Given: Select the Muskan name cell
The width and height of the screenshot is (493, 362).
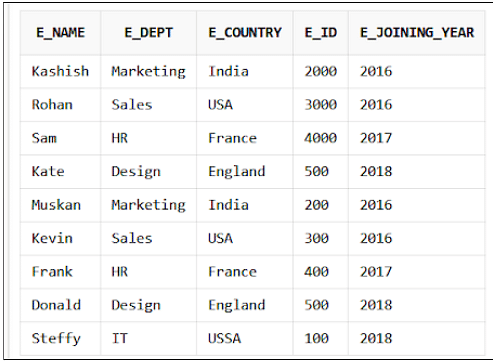Looking at the screenshot, I should pos(60,205).
